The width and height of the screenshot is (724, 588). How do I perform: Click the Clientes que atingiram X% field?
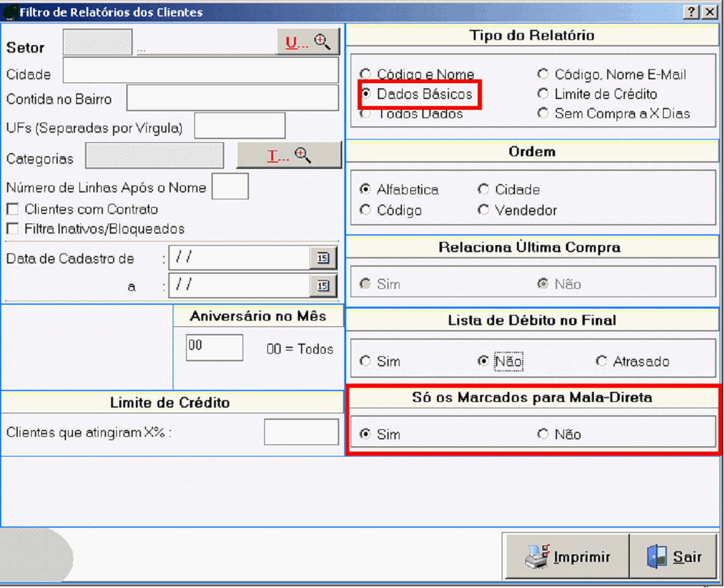(x=301, y=432)
